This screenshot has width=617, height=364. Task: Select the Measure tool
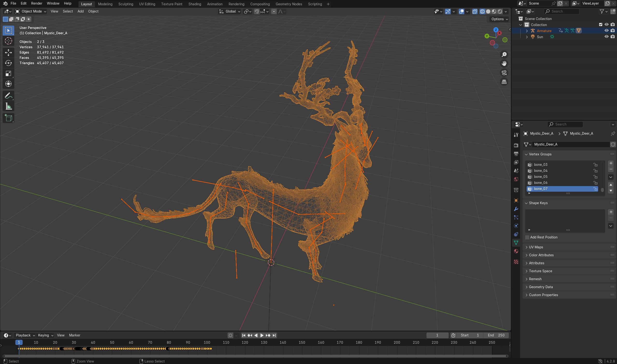pyautogui.click(x=8, y=106)
